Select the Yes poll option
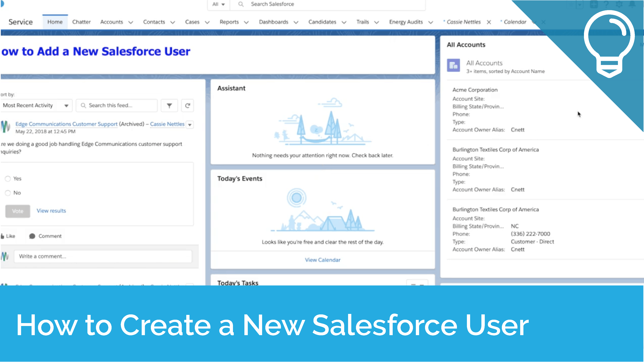 [x=8, y=179]
